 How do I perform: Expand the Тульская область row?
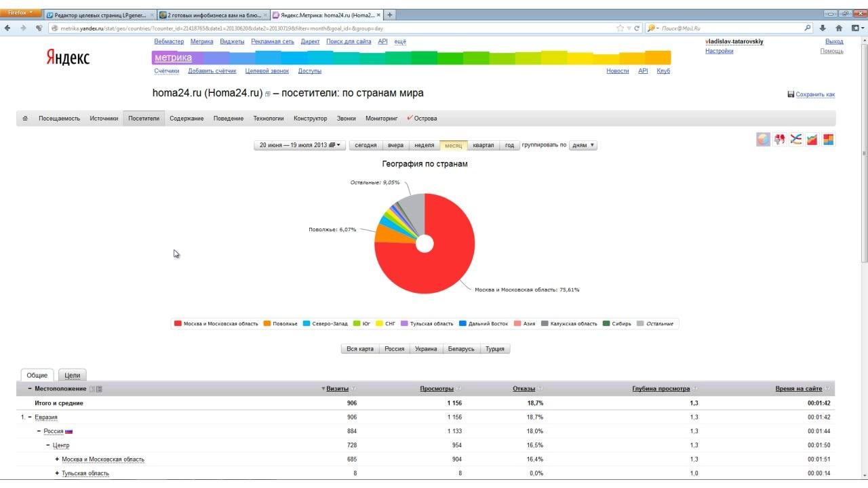click(x=57, y=474)
